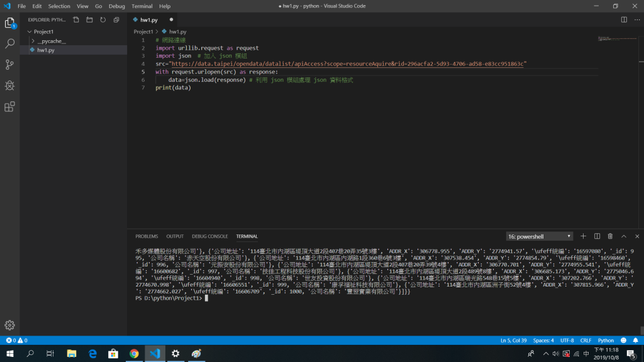Open the Debug menu
This screenshot has height=362, width=644.
116,6
